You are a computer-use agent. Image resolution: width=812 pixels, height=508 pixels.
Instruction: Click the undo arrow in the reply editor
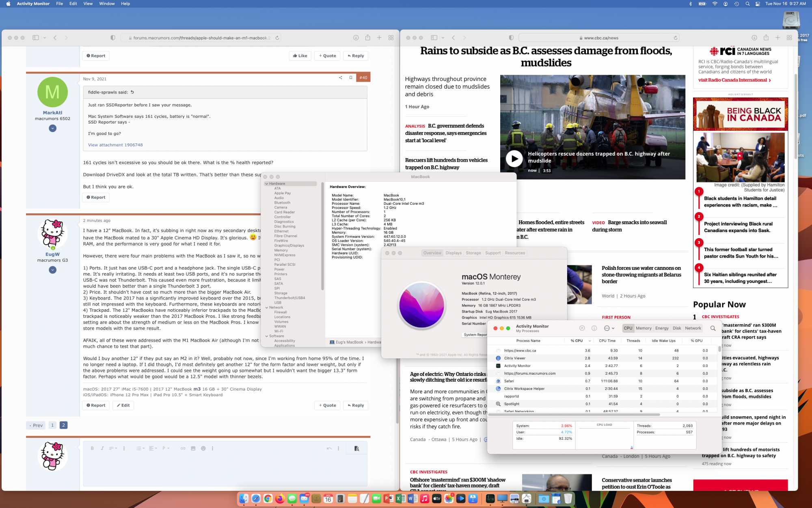coord(329,448)
